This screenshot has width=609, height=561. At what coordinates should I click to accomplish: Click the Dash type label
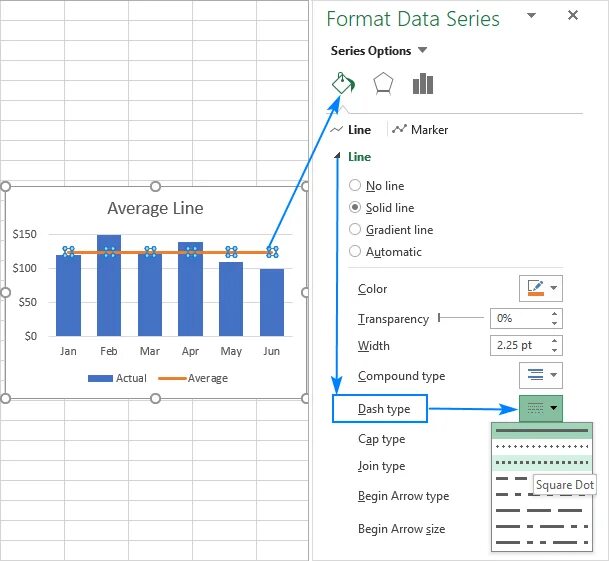click(x=384, y=409)
